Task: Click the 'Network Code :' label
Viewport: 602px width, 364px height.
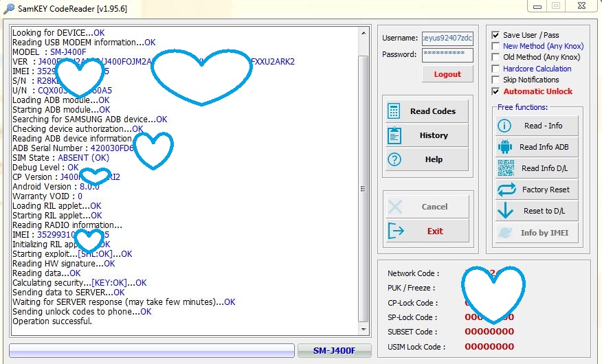Action: pos(414,273)
